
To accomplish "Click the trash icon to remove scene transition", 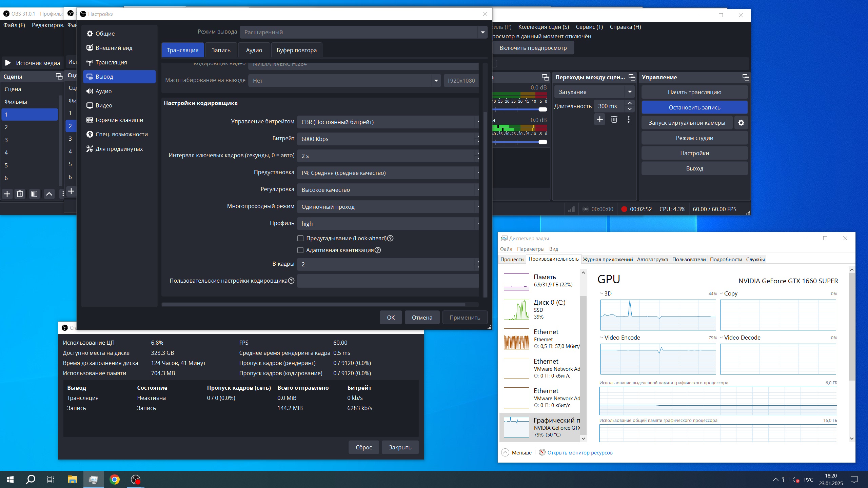I will point(614,119).
